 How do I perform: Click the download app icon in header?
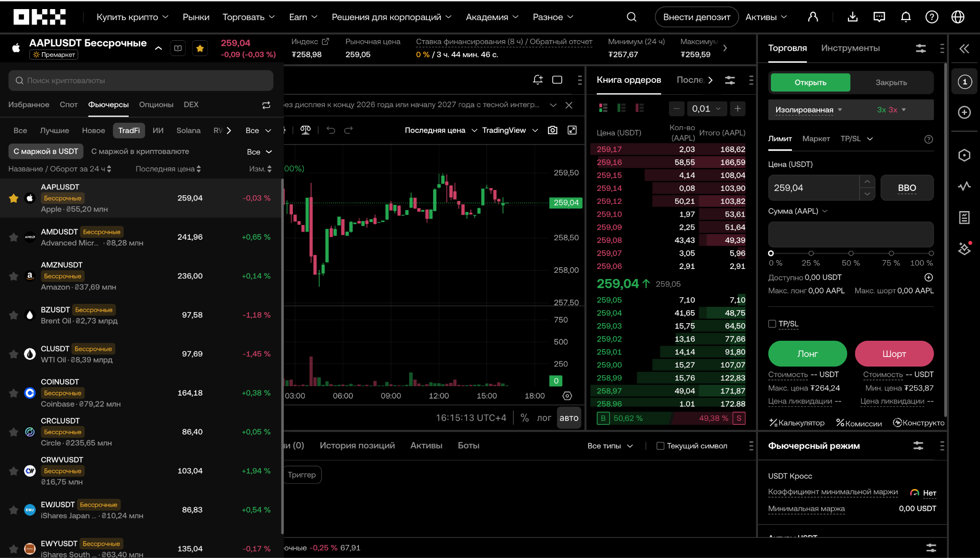coord(852,17)
